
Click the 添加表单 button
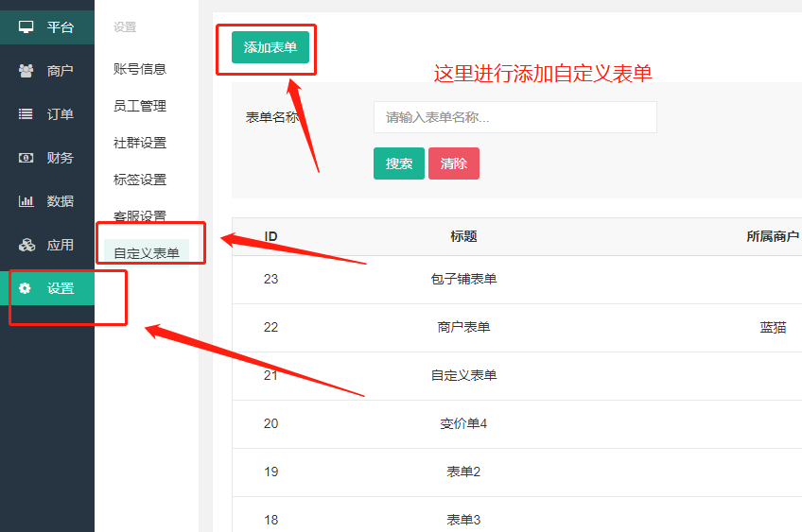(270, 47)
